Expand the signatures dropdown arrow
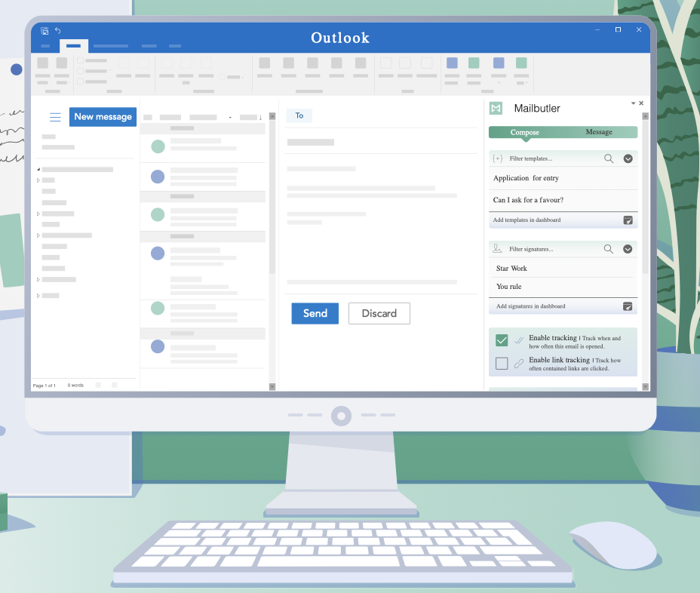 [628, 248]
